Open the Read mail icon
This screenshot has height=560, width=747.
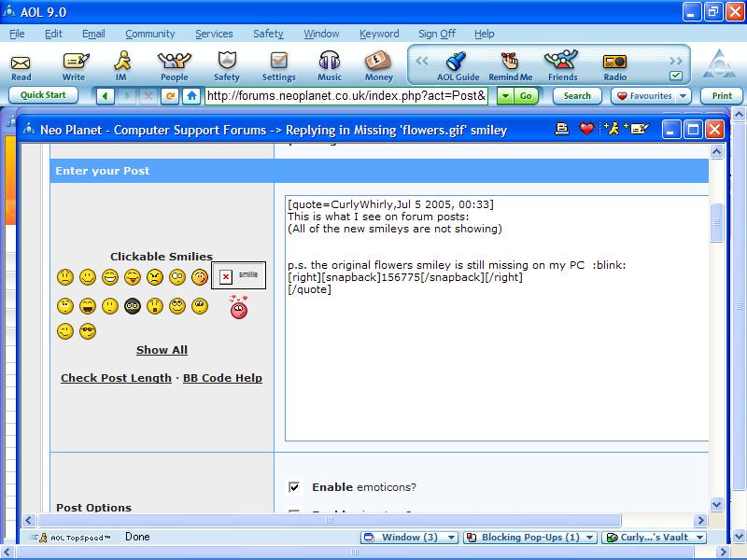(21, 67)
